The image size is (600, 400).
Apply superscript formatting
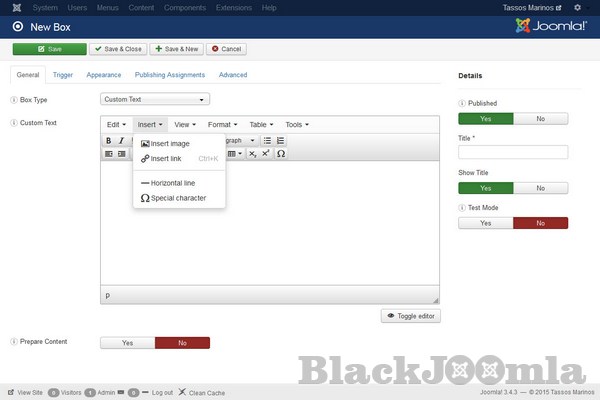click(x=266, y=154)
